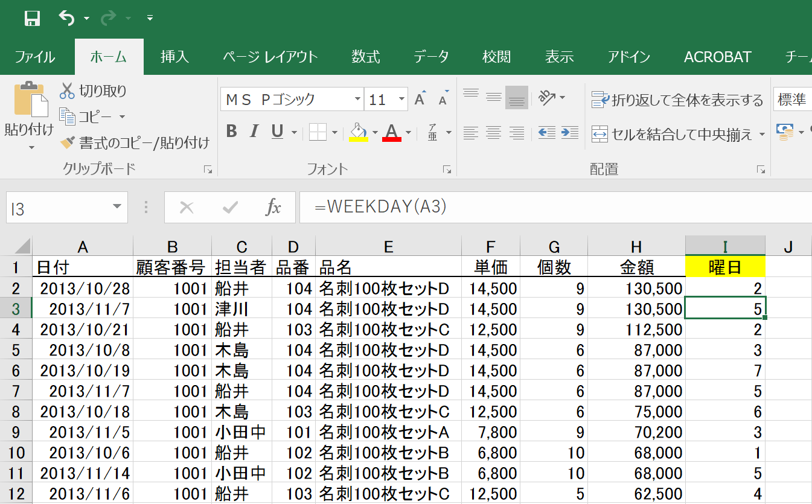This screenshot has height=504, width=812.
Task: Click the 貼り付け paste button
Action: (x=29, y=100)
